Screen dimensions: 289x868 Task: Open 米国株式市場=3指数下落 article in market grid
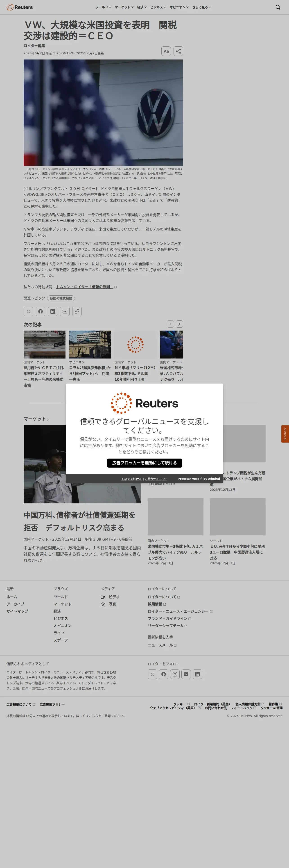175,552
